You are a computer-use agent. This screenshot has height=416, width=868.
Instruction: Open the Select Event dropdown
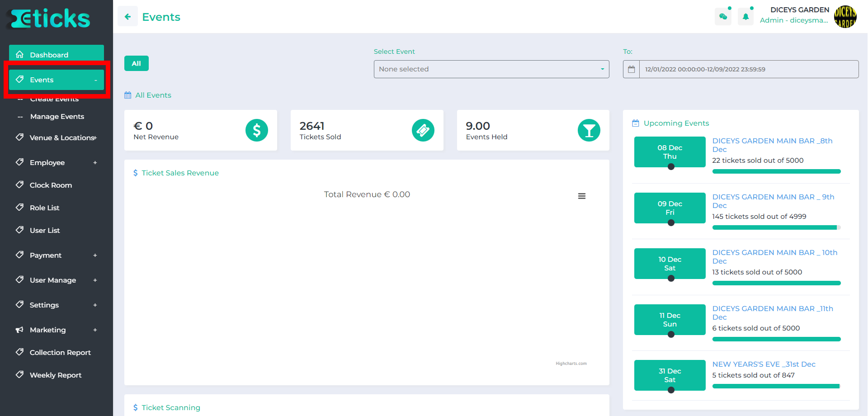[x=491, y=69]
